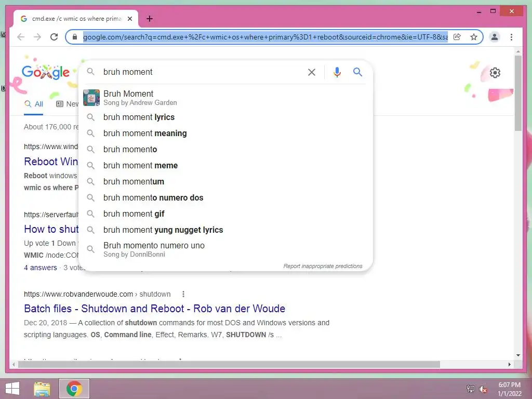Maximize the Chrome window

tap(493, 11)
